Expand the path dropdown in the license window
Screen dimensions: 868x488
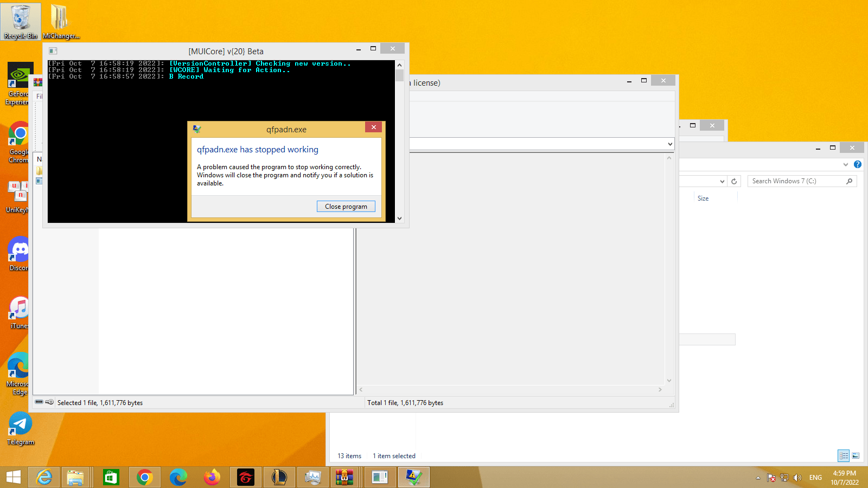670,144
